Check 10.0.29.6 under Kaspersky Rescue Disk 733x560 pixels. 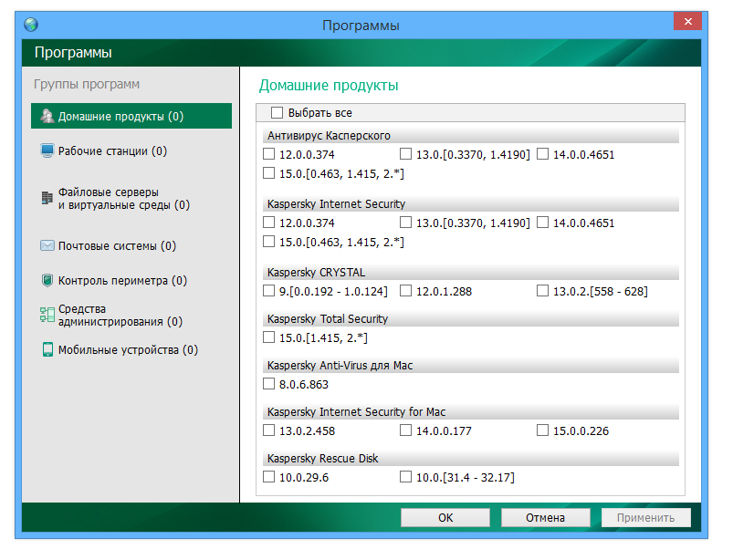coord(268,476)
